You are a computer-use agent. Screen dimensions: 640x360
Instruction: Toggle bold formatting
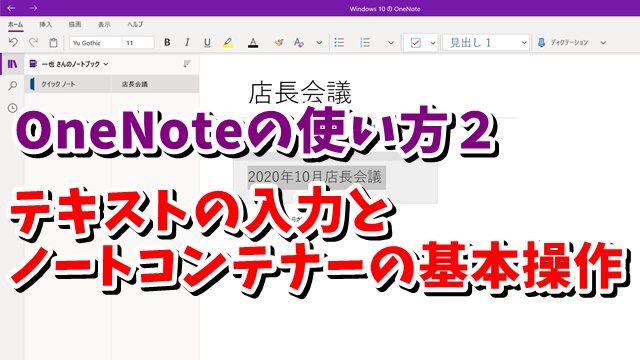(167, 42)
